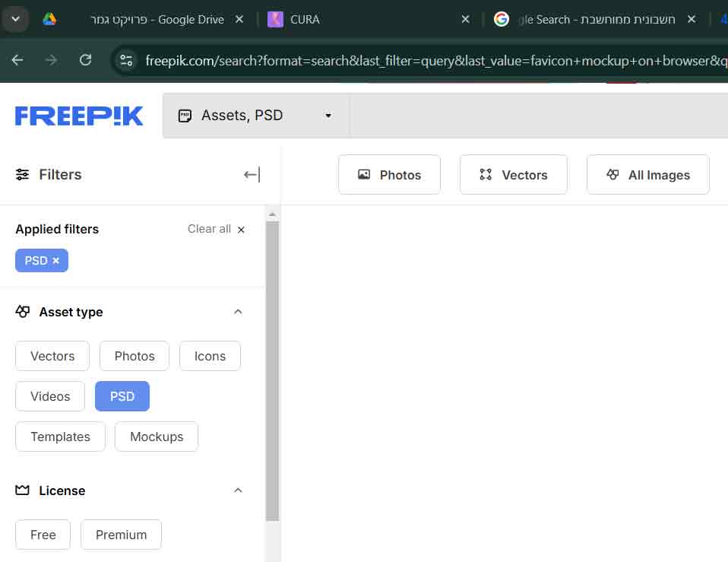The width and height of the screenshot is (728, 562).
Task: Open the browser tab search dropdown
Action: pos(16,19)
